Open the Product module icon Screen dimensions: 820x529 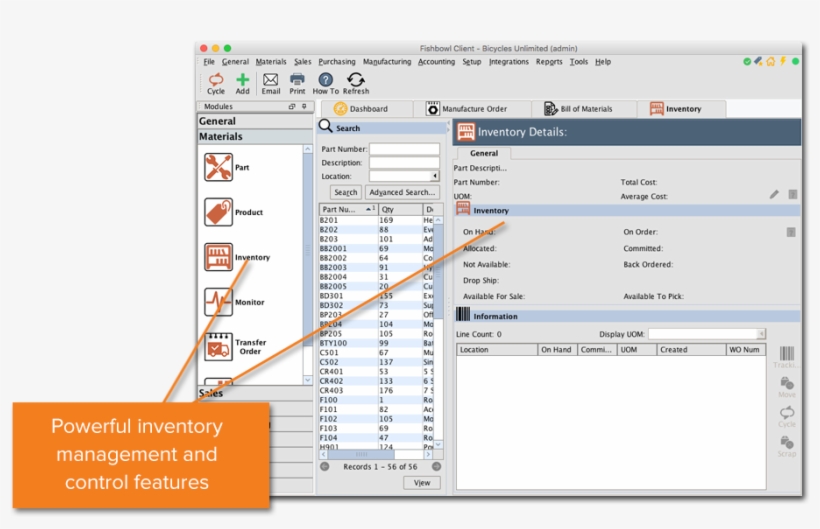click(218, 212)
